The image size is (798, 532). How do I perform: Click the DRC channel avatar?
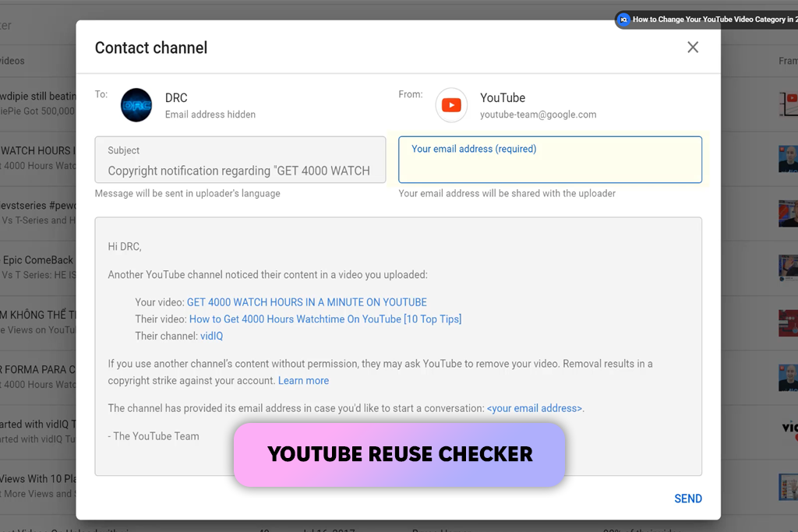click(136, 105)
